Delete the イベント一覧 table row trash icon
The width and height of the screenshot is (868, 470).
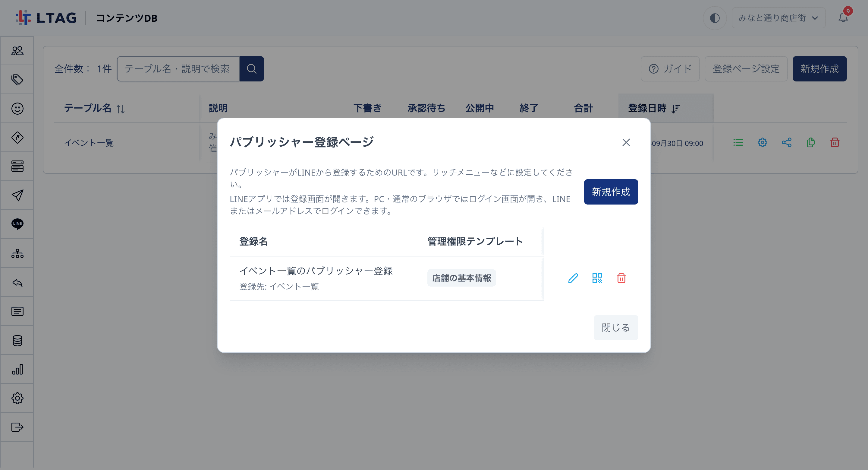(x=835, y=143)
